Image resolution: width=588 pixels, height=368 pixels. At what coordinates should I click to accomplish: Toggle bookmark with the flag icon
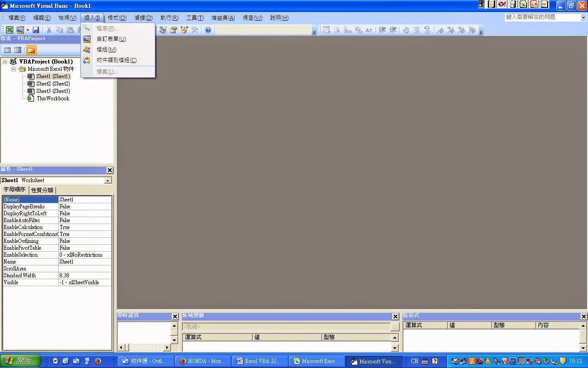(441, 30)
